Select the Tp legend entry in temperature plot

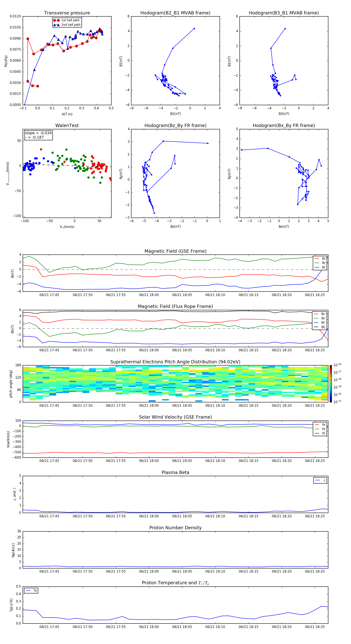pos(31,591)
